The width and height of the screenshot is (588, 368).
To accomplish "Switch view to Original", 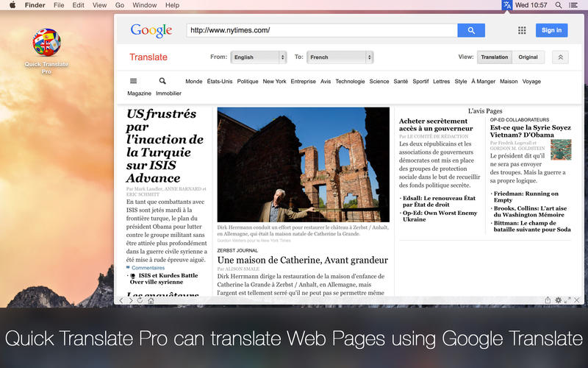I will [528, 57].
